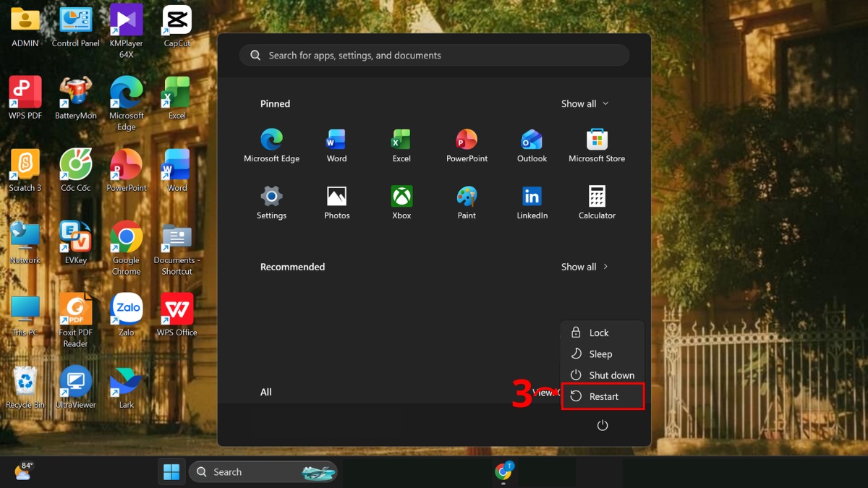Screen dimensions: 868x488
Task: Select BatteryMon desktop shortcut
Action: click(x=76, y=98)
